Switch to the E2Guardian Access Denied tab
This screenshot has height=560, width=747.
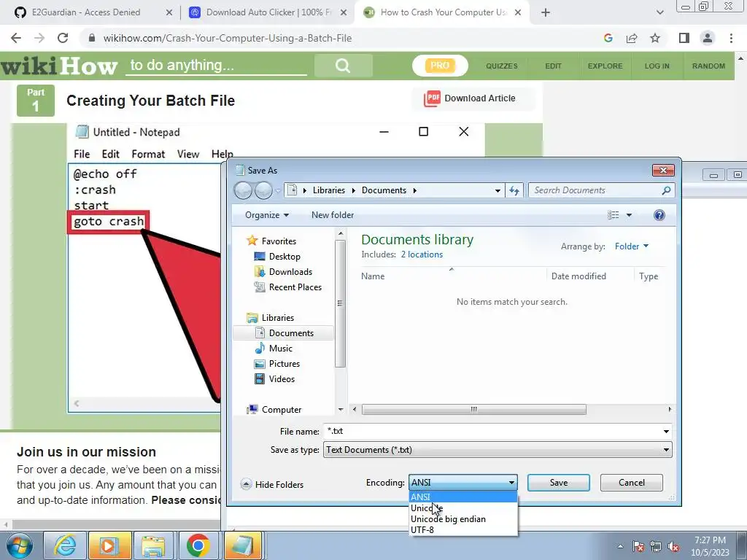[86, 12]
